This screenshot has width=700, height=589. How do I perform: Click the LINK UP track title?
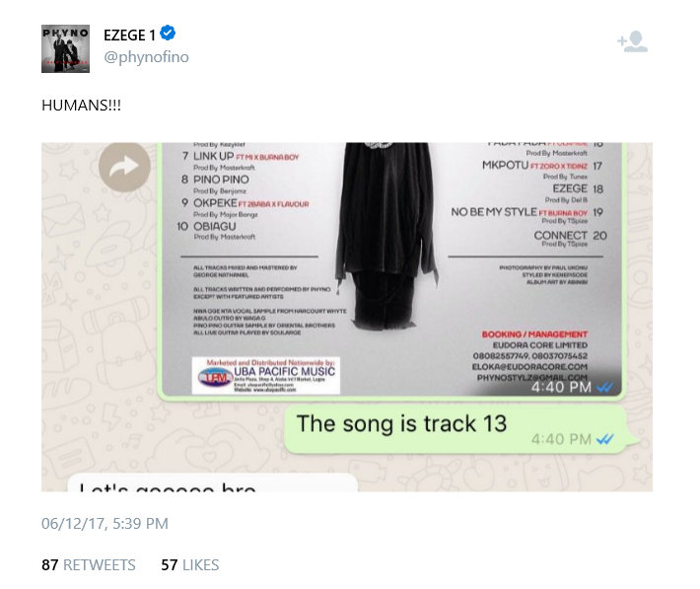pyautogui.click(x=213, y=156)
